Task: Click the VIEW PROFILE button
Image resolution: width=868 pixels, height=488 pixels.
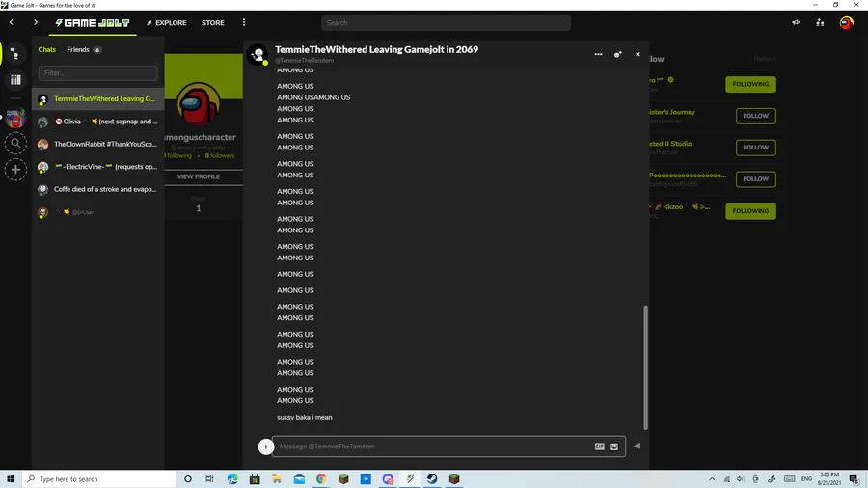Action: [x=198, y=176]
